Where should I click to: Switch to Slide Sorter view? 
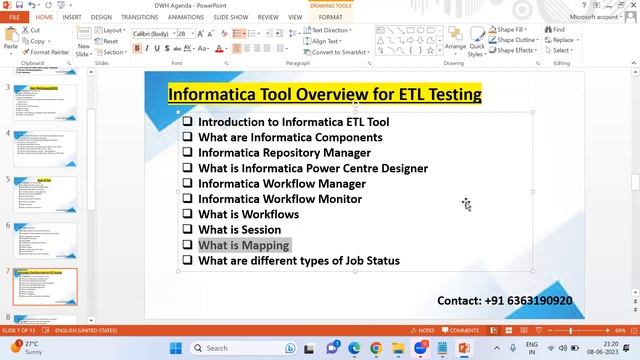(509, 330)
